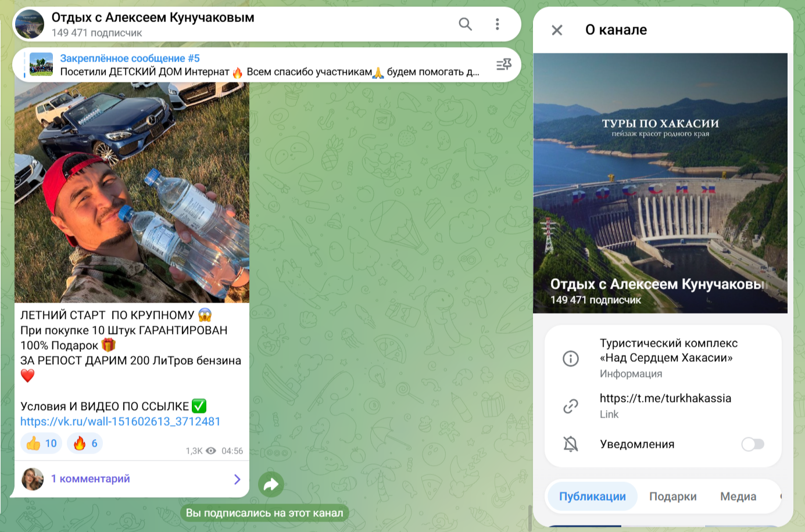Click the link chain icon
The image size is (805, 532).
(571, 406)
